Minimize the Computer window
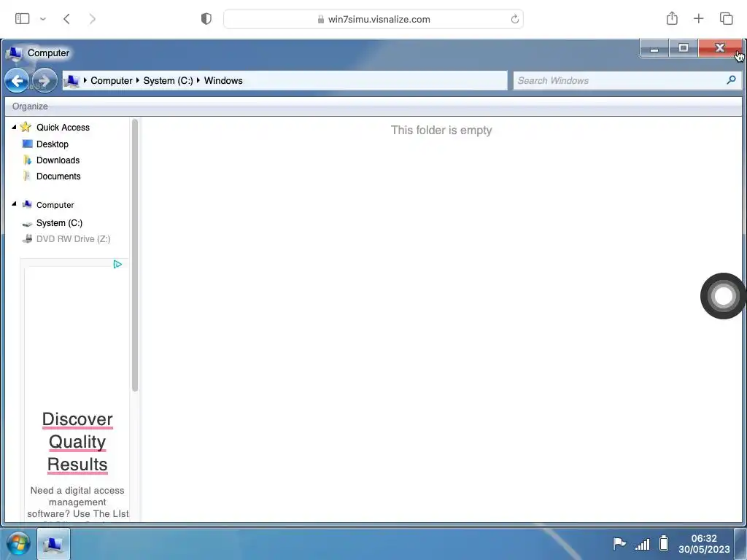Image resolution: width=747 pixels, height=560 pixels. click(x=654, y=48)
